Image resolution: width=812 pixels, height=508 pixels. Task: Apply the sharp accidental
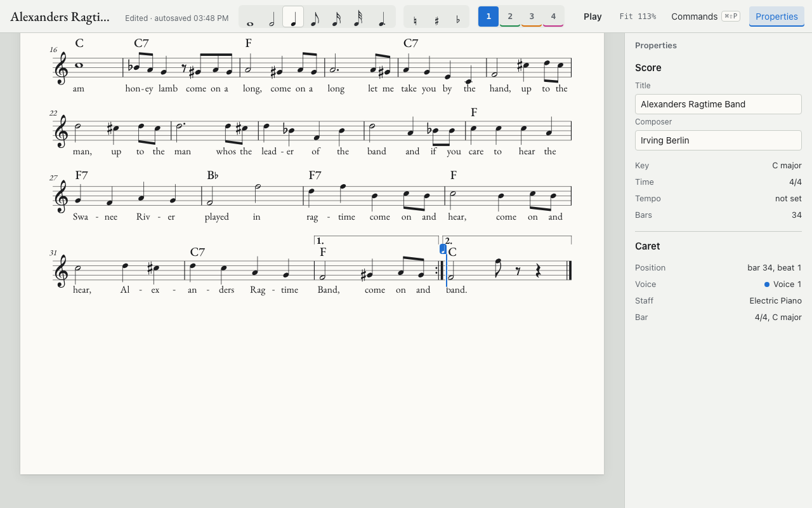click(436, 17)
